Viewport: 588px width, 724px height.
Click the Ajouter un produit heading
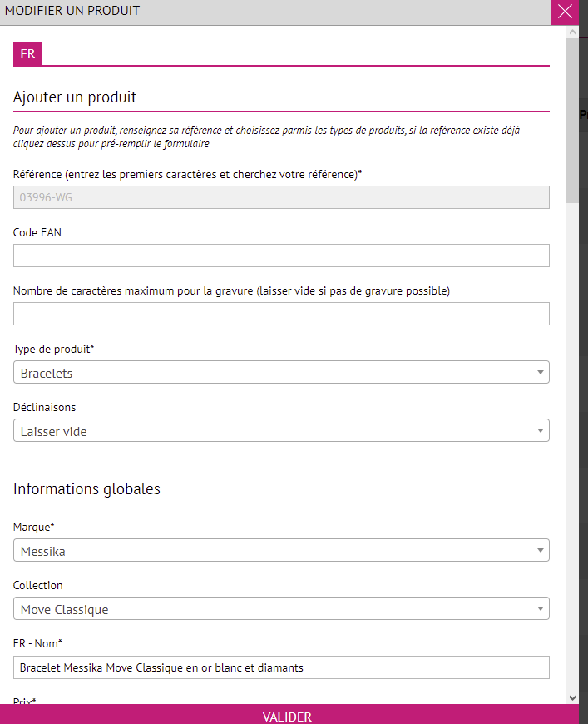[75, 97]
